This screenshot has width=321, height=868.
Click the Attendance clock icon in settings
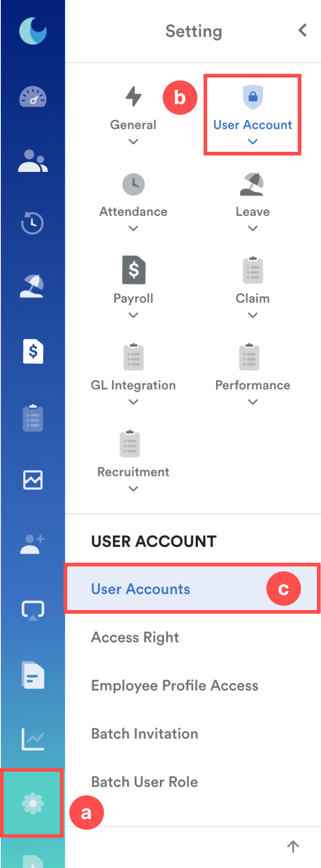click(x=133, y=184)
